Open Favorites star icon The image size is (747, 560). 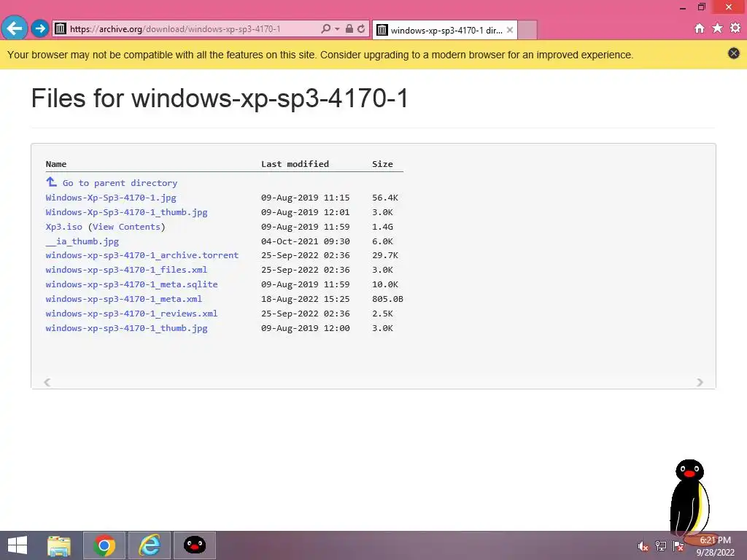717,28
